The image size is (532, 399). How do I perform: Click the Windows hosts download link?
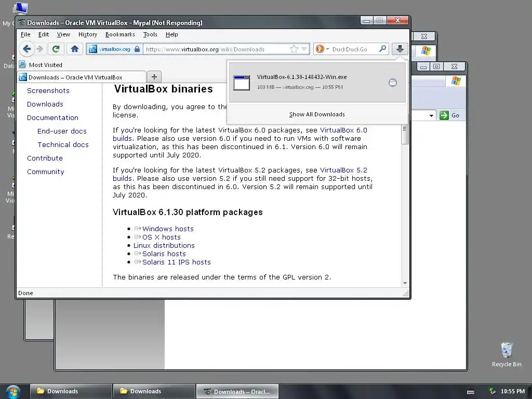pos(168,229)
